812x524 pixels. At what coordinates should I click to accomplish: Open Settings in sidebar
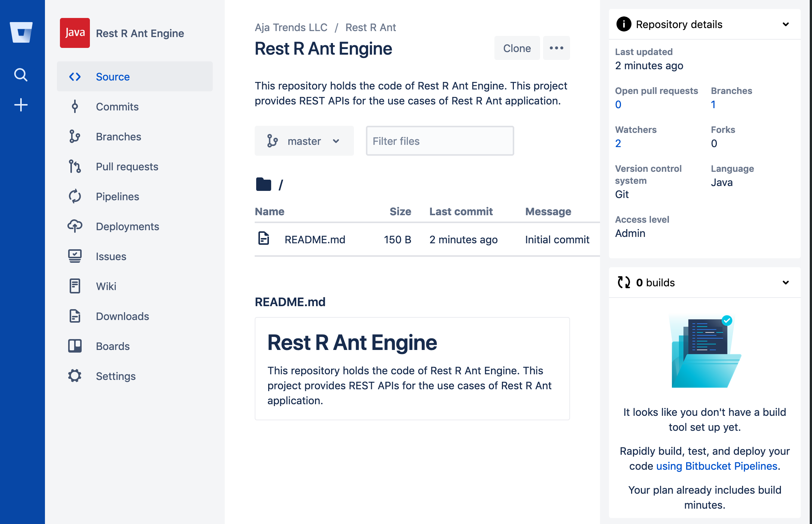click(135, 376)
